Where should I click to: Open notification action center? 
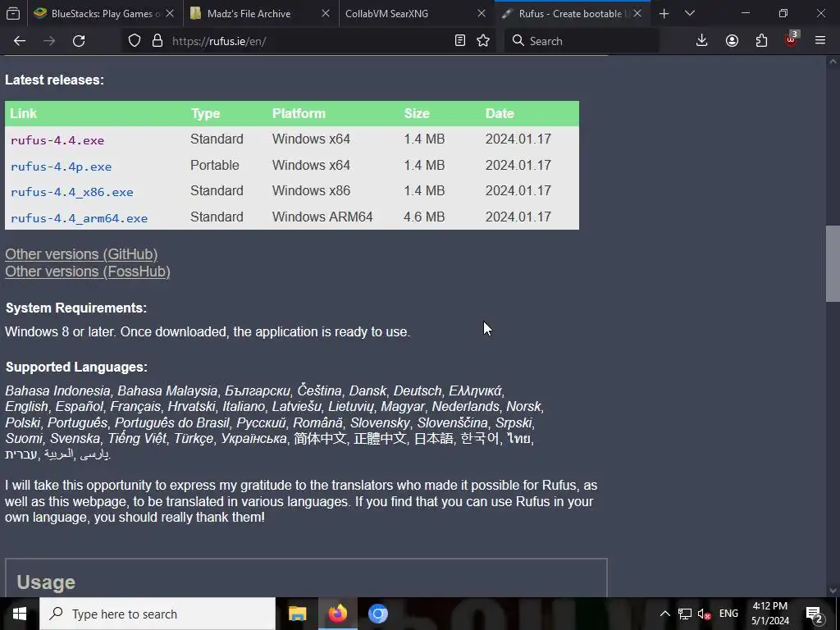coord(815,614)
